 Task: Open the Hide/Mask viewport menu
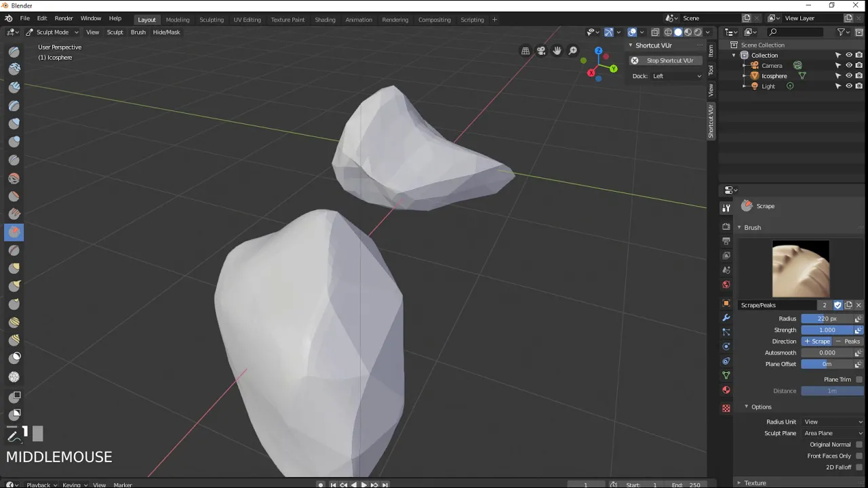166,32
